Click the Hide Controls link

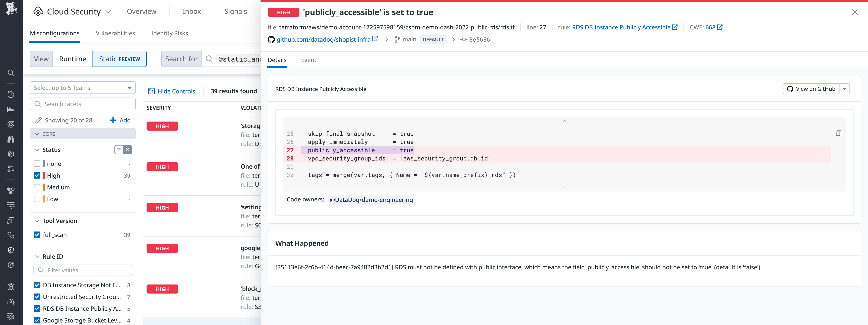point(176,91)
